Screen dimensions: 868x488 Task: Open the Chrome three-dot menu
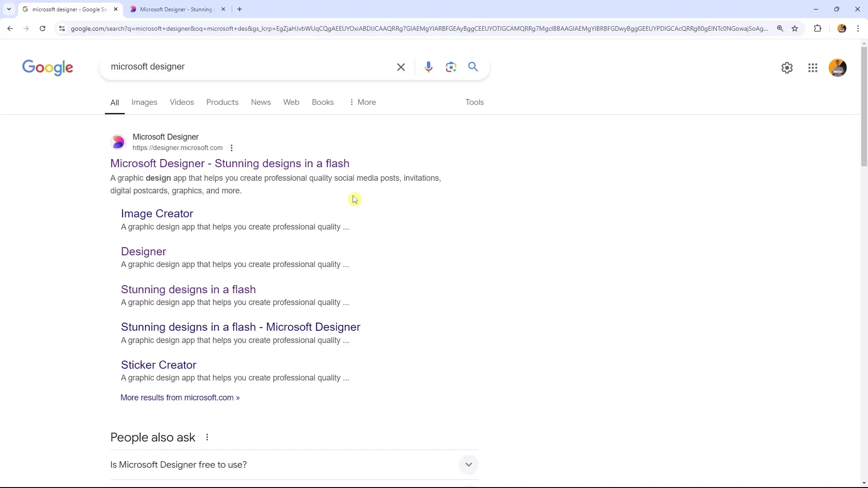point(858,28)
